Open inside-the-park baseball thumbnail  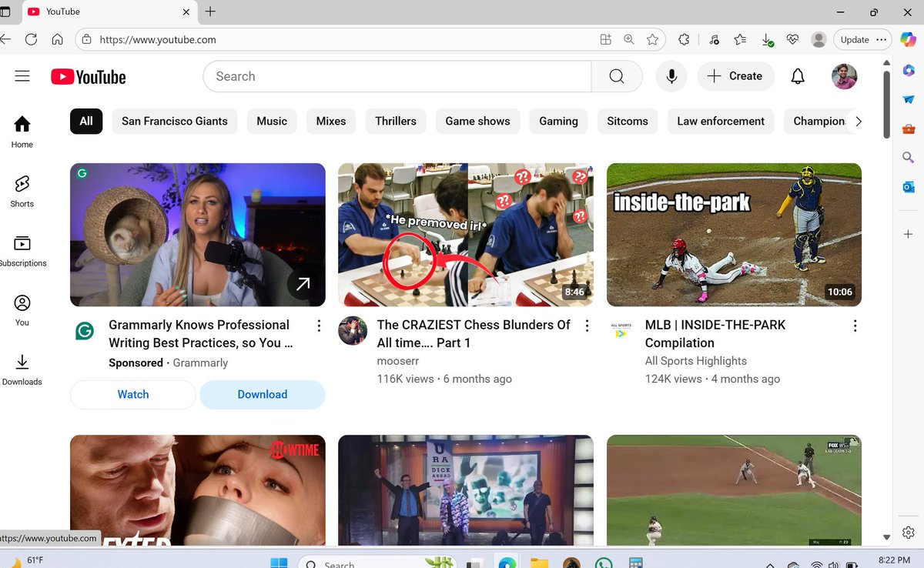(734, 235)
